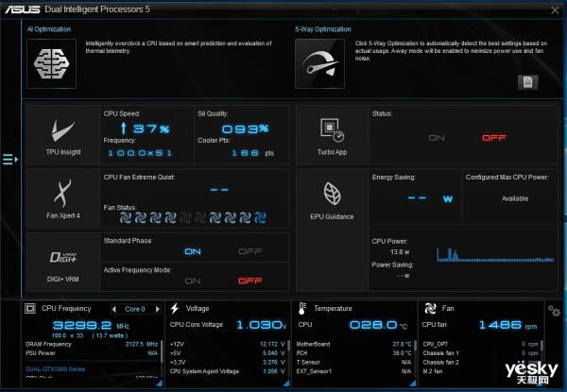Click the Voltage lightning bolt icon
567x392 pixels.
click(175, 309)
